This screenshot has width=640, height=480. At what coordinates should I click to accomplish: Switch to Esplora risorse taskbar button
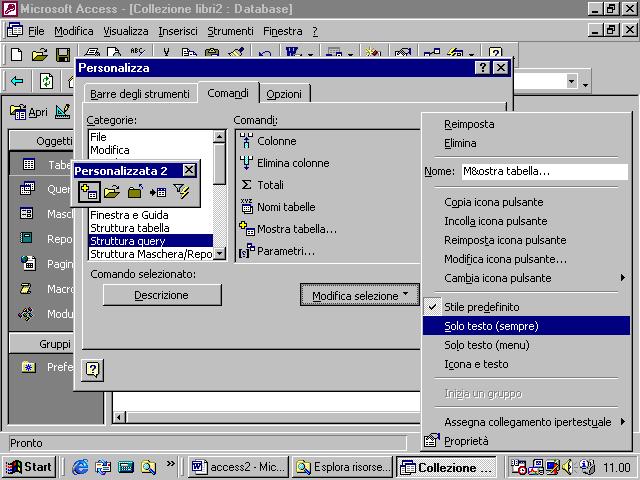(x=342, y=467)
